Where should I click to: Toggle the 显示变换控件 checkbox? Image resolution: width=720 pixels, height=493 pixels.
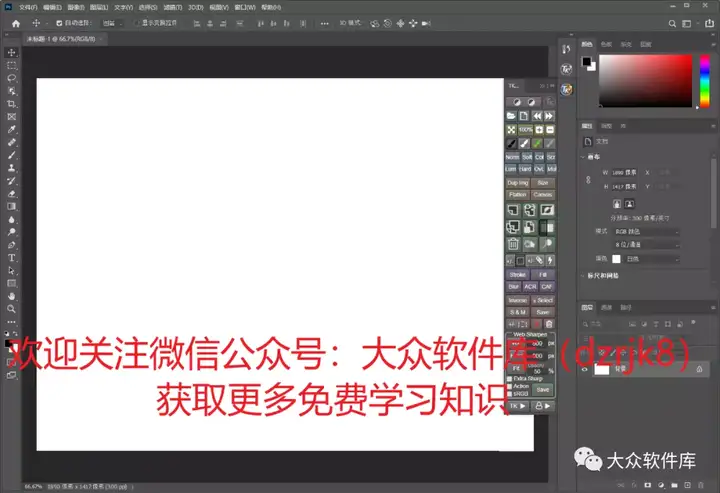137,23
